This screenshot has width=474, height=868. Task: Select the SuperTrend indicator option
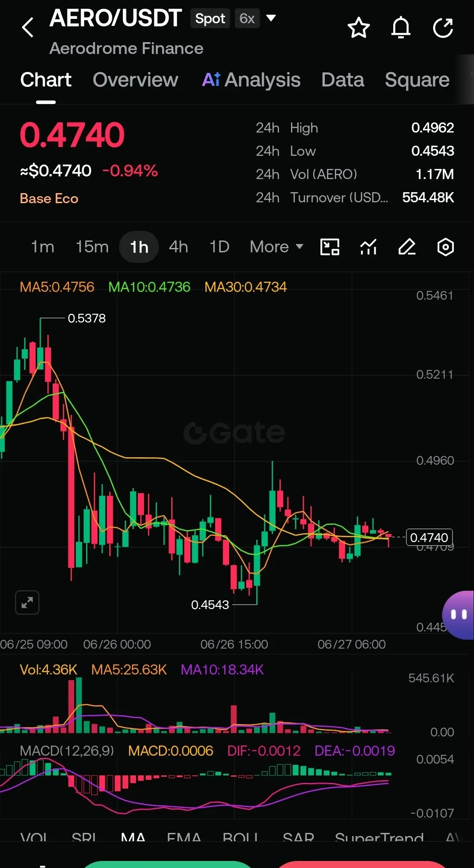coord(379,837)
